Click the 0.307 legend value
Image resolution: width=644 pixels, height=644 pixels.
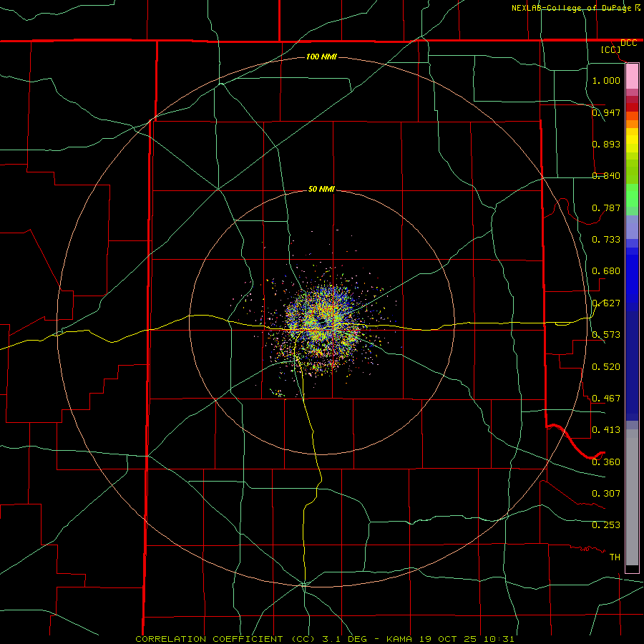(606, 494)
